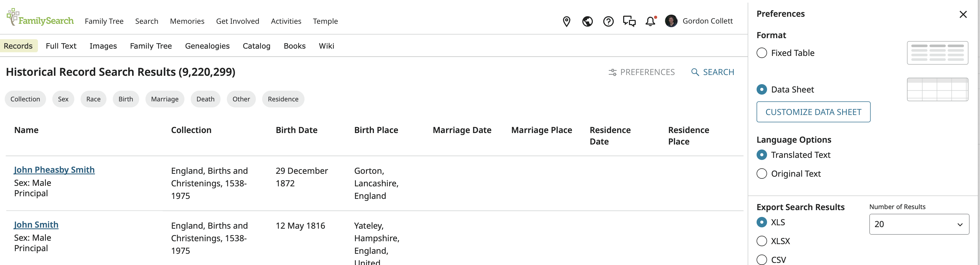980x265 pixels.
Task: Expand the Residence filter chip
Action: [x=283, y=99]
